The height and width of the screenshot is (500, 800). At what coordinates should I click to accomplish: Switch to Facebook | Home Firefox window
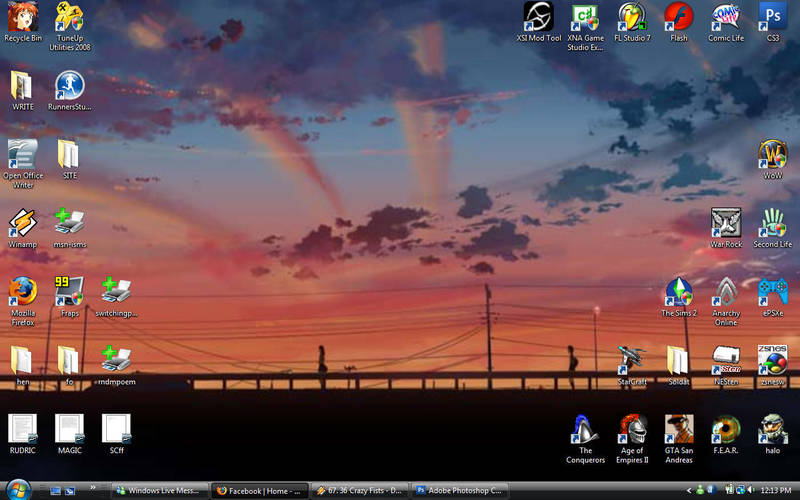click(260, 491)
